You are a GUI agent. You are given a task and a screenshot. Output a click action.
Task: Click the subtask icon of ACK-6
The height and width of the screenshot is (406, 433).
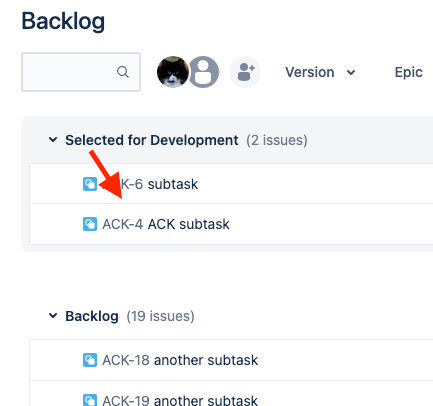pos(90,184)
